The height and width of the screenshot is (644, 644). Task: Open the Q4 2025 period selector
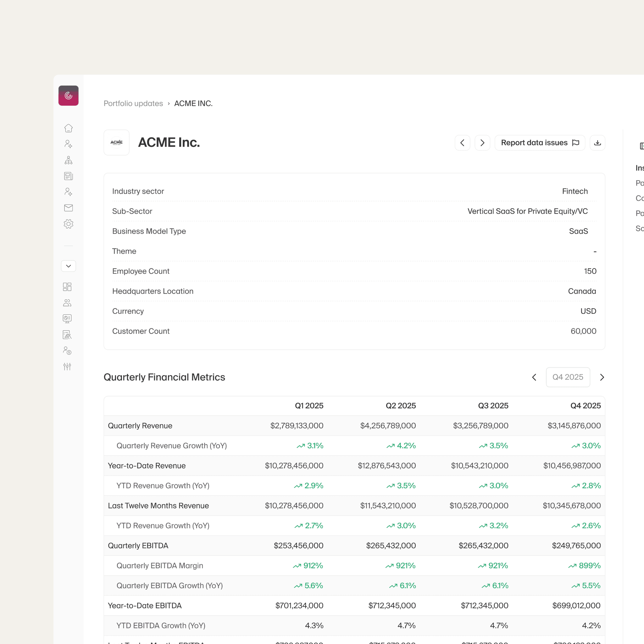568,377
